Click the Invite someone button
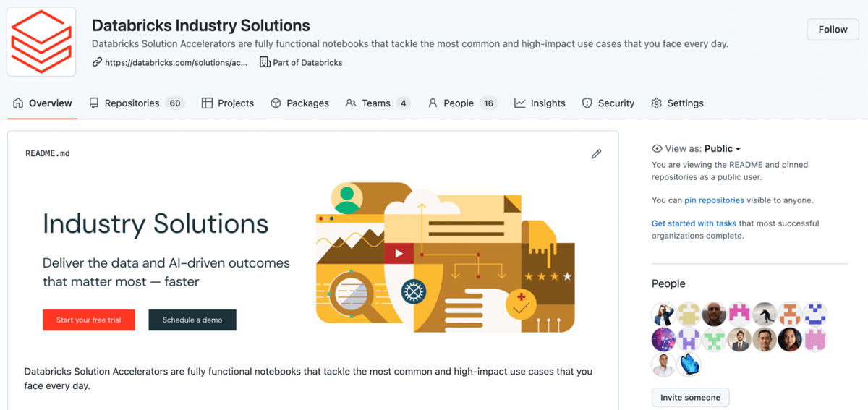Image resolution: width=868 pixels, height=410 pixels. 690,397
